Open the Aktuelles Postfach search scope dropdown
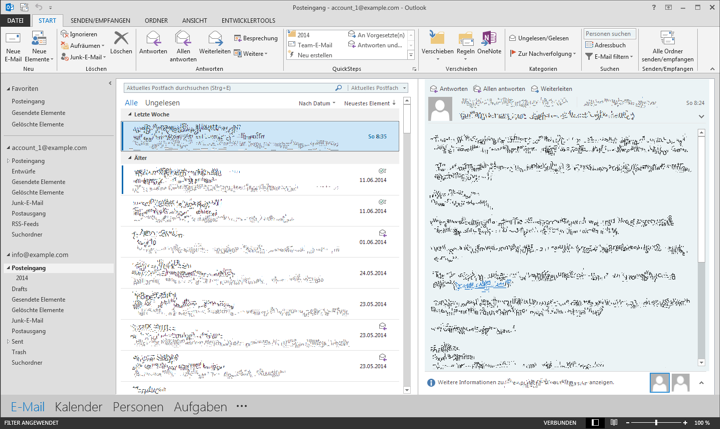 coord(377,88)
